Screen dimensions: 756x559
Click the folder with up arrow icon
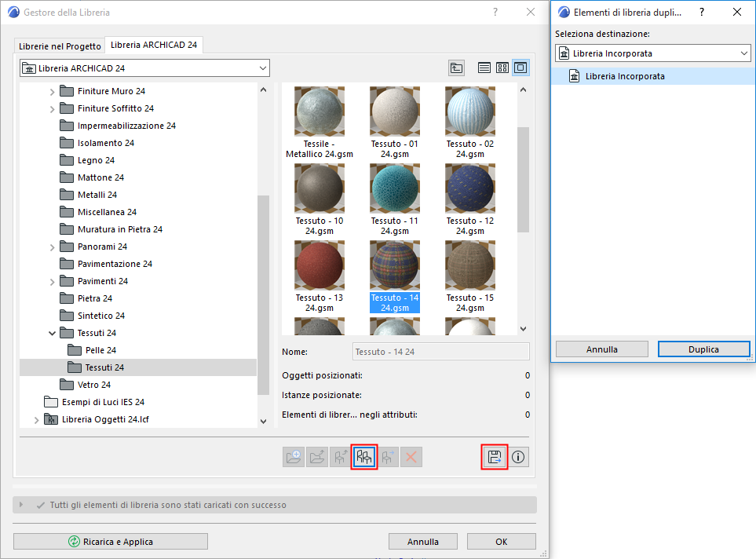(317, 457)
